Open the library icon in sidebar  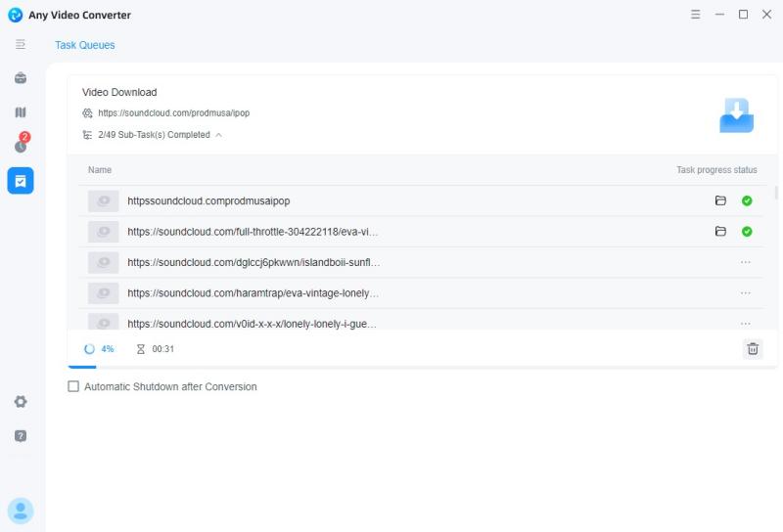[x=21, y=112]
